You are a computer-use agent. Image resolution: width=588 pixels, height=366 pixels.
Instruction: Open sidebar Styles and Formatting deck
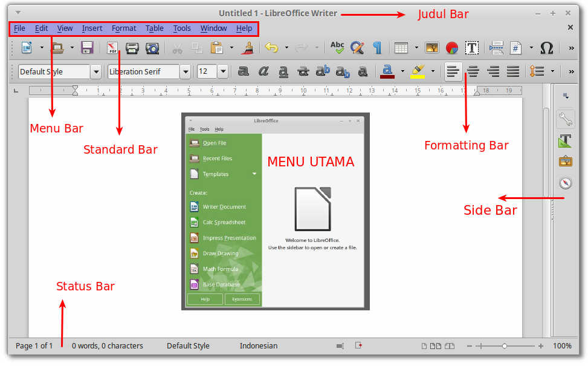565,141
